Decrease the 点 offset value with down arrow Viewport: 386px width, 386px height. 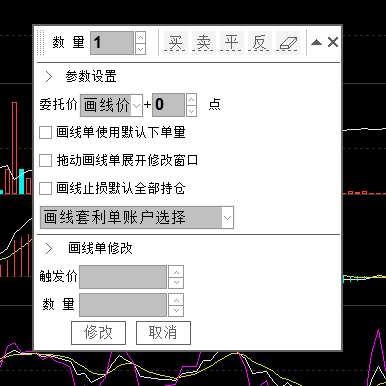[x=191, y=111]
